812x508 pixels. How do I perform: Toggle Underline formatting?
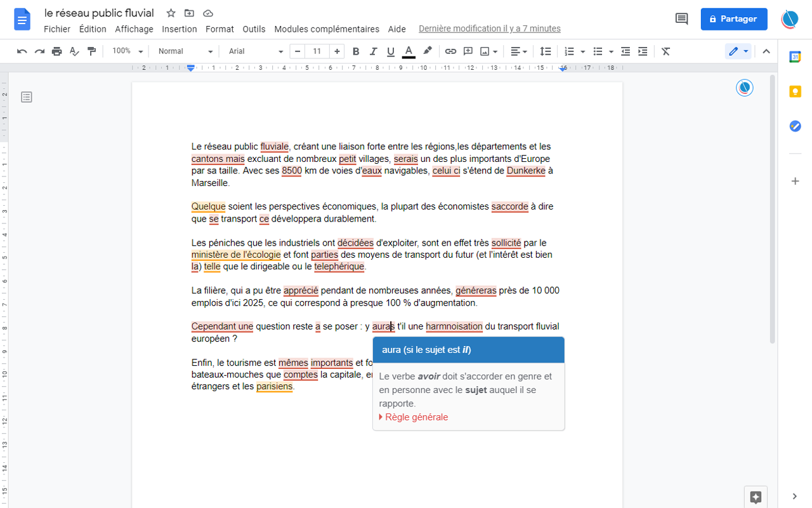click(x=390, y=51)
